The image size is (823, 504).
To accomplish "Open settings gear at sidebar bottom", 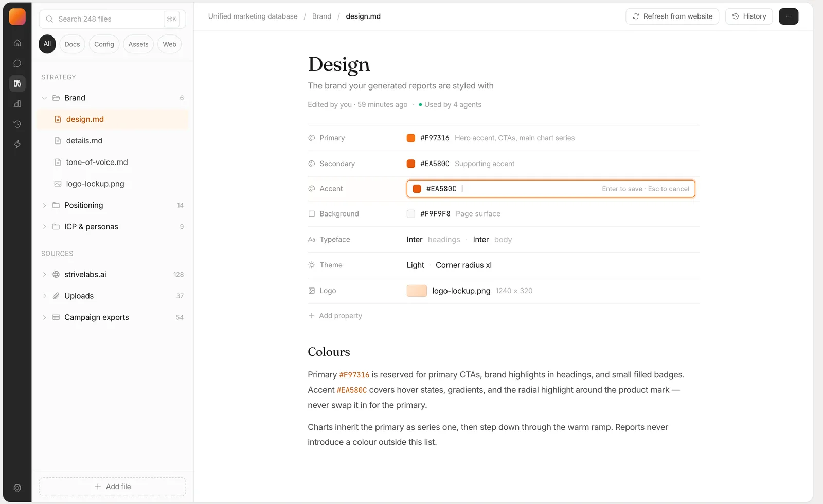I will [x=17, y=488].
